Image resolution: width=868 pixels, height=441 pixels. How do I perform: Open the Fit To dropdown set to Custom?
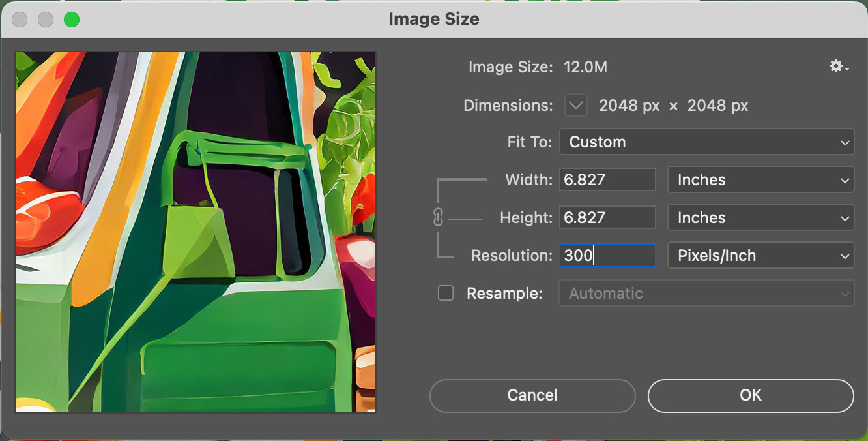point(706,142)
